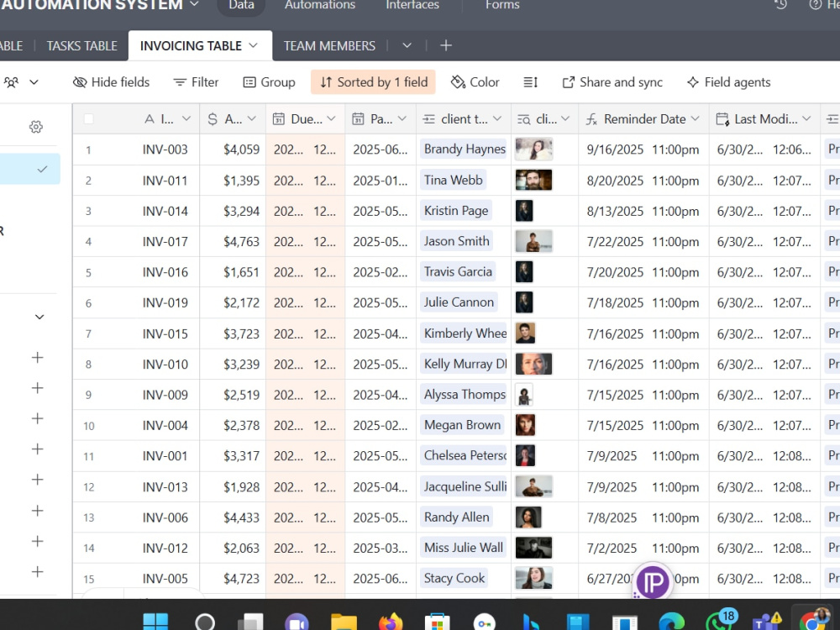Select the checked view in sidebar
This screenshot has height=630, width=840.
click(29, 170)
